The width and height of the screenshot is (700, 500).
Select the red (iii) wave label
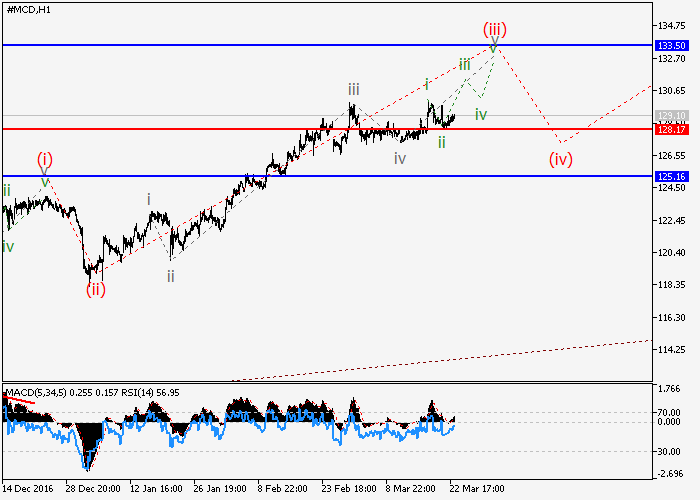495,30
